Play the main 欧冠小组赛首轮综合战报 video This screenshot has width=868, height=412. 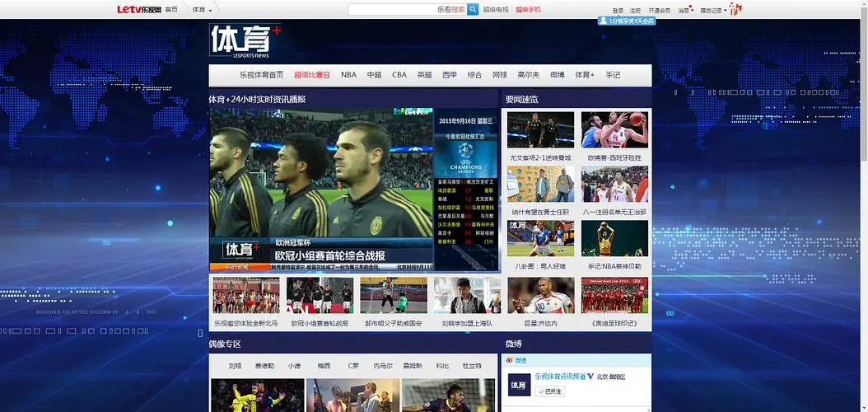[321, 189]
